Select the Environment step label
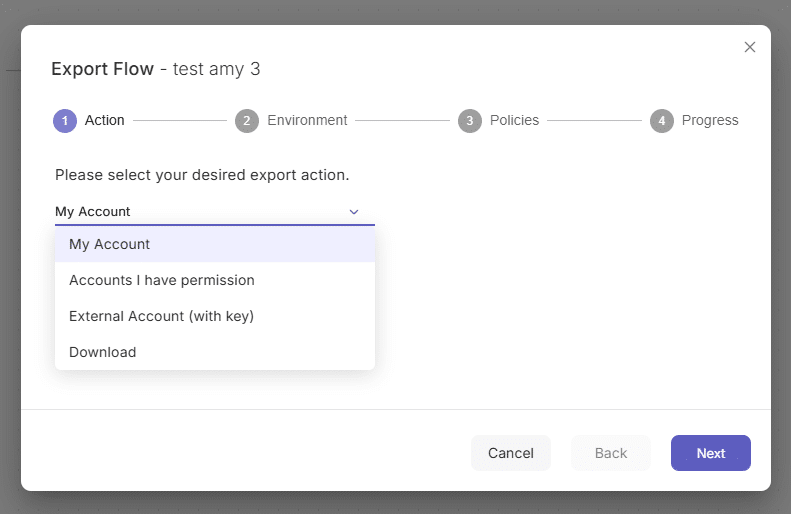This screenshot has width=791, height=514. 307,120
